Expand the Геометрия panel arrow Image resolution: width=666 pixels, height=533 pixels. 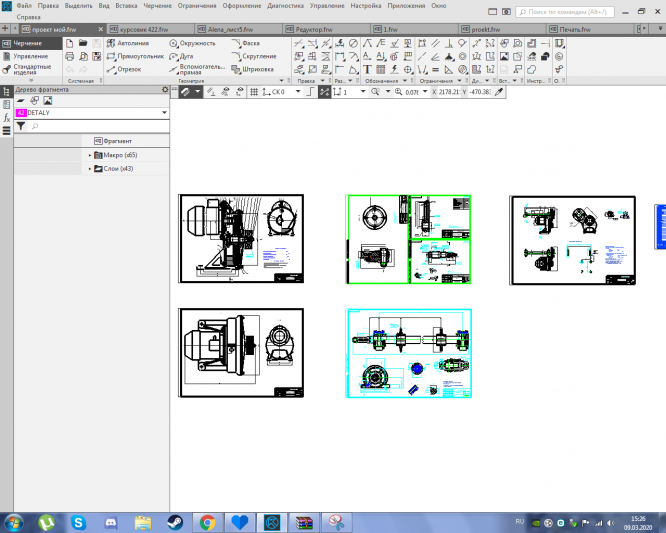281,81
